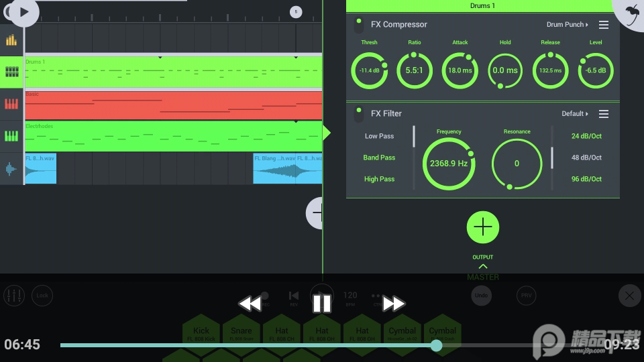Toggle the FX Filter power switch
The height and width of the screenshot is (362, 644).
[x=358, y=114]
